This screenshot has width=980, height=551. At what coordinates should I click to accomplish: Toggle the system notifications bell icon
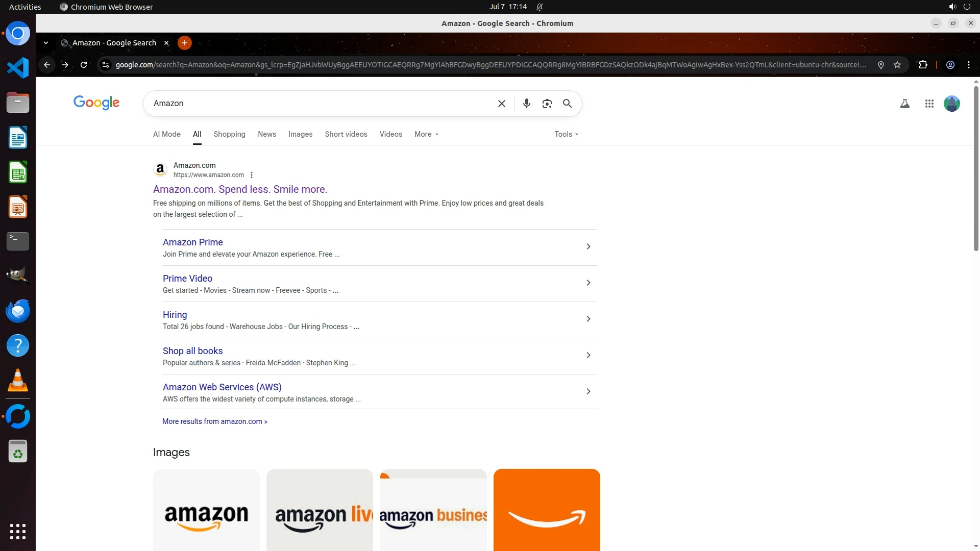coord(540,7)
